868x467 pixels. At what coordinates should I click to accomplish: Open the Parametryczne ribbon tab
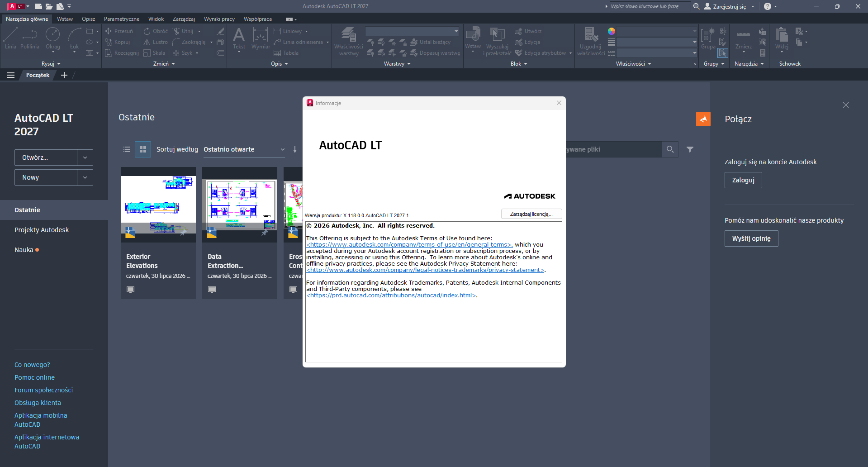122,19
